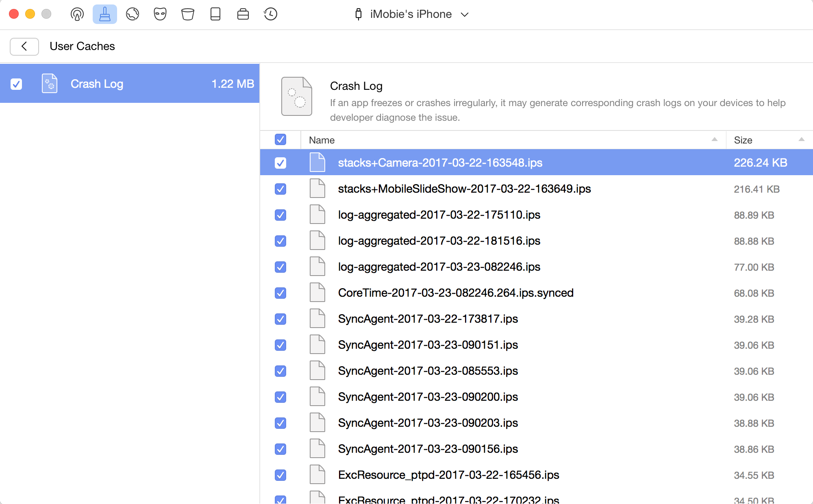
Task: Uncheck the Crash Log category checkbox
Action: coord(16,83)
